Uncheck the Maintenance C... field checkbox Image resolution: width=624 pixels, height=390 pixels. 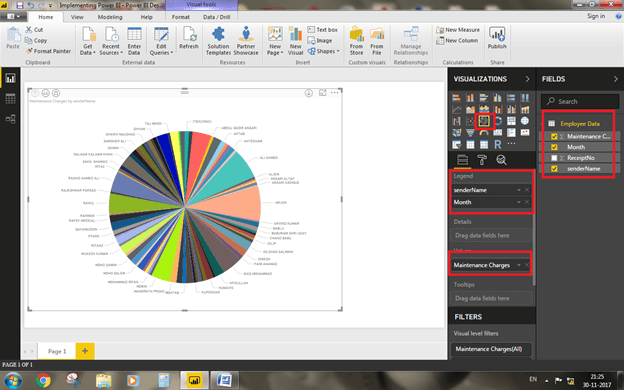[554, 136]
